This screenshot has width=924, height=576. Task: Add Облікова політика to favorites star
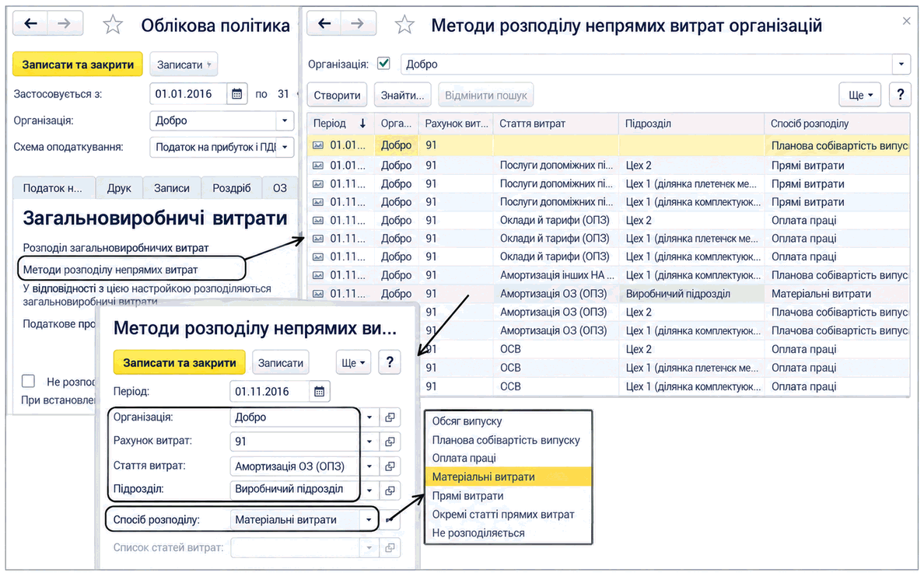coord(113,25)
